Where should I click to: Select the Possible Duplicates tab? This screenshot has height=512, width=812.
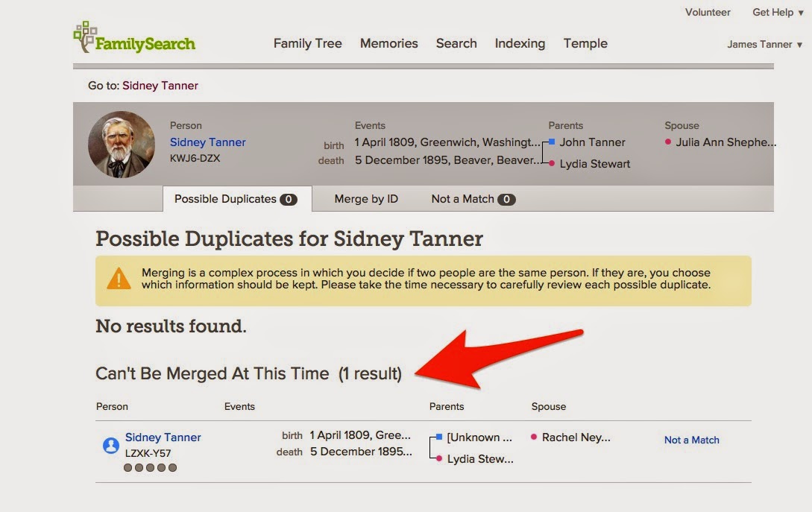pos(237,199)
